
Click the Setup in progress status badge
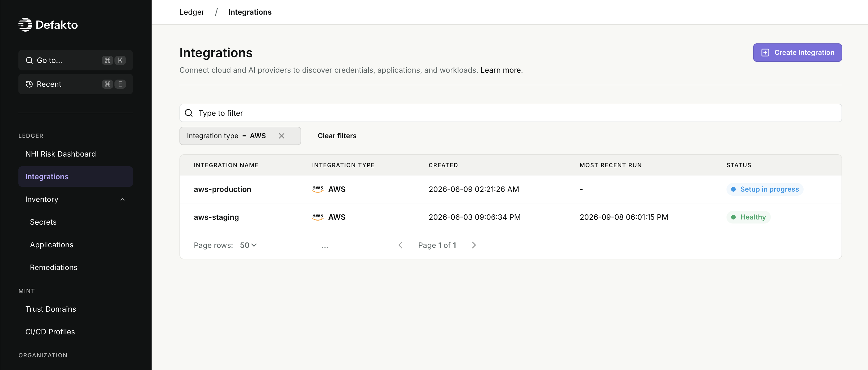(765, 189)
